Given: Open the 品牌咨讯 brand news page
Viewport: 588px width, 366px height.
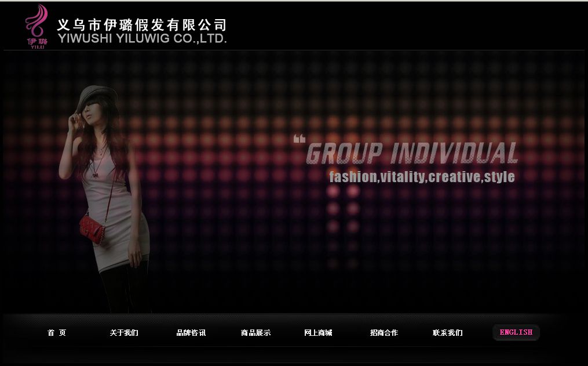Looking at the screenshot, I should (191, 333).
